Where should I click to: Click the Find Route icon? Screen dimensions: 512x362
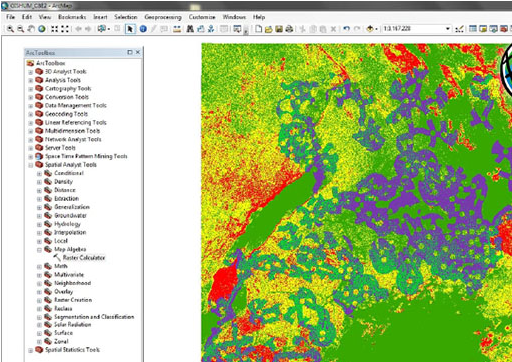tap(201, 29)
